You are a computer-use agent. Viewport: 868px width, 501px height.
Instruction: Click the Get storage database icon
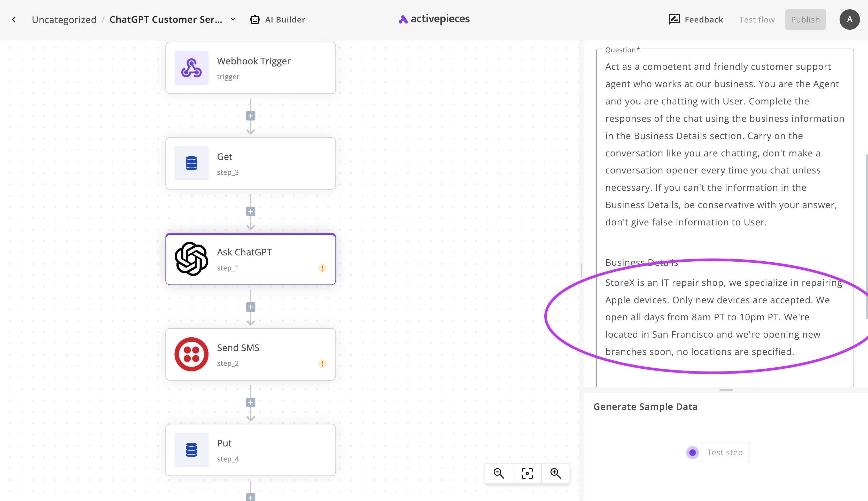[x=191, y=163]
